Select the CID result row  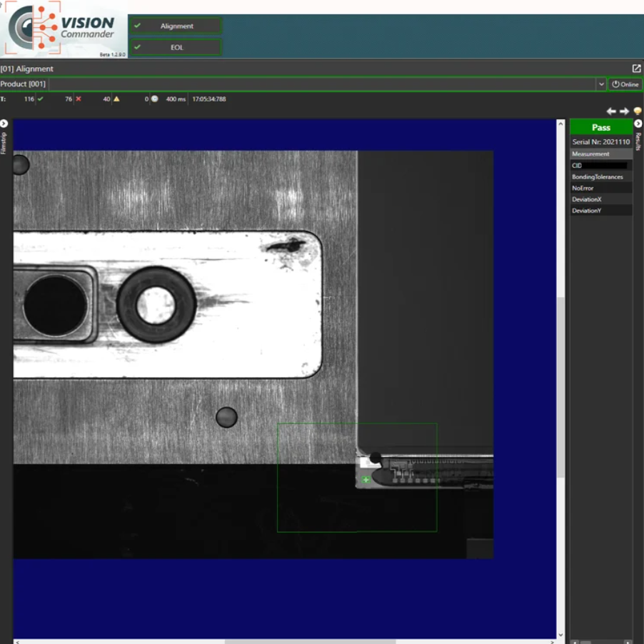tap(601, 166)
